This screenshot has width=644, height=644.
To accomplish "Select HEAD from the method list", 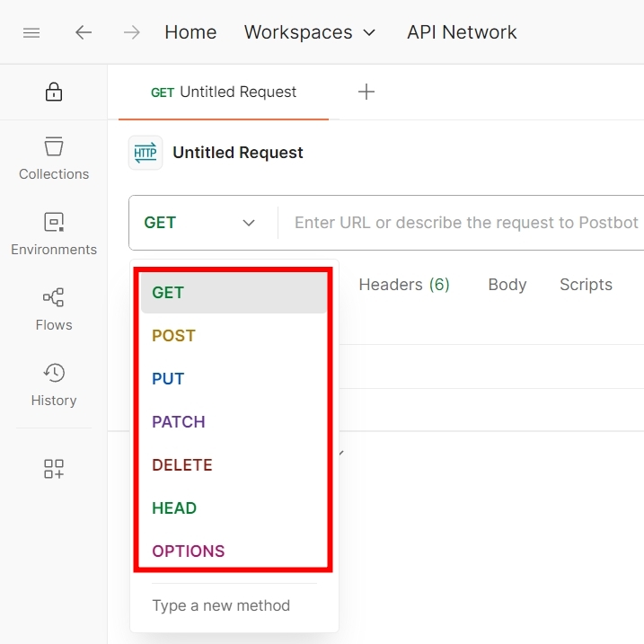I will [x=234, y=508].
